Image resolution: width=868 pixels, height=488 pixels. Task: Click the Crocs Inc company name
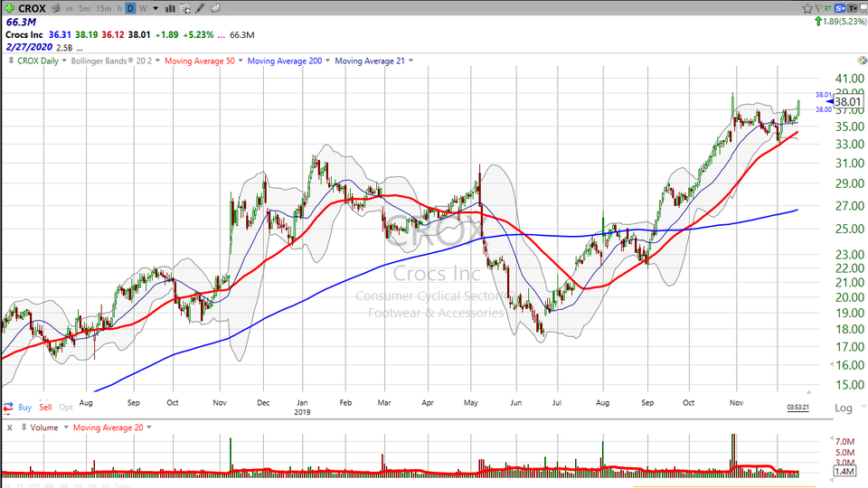coord(24,34)
